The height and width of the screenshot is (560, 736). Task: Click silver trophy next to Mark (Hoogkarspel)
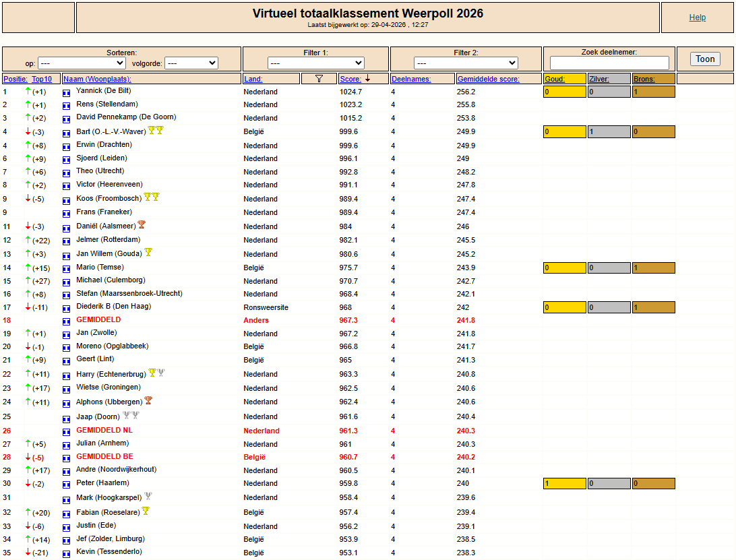click(x=148, y=497)
